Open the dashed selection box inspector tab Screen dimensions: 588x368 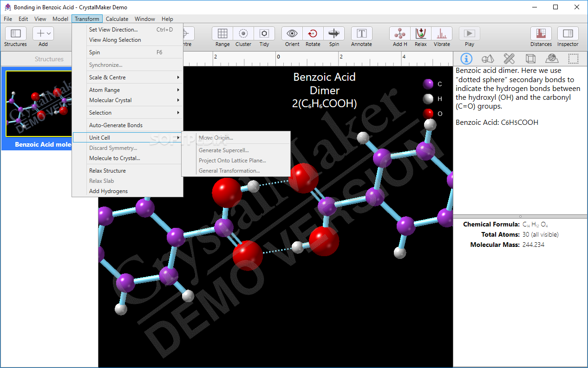[574, 58]
